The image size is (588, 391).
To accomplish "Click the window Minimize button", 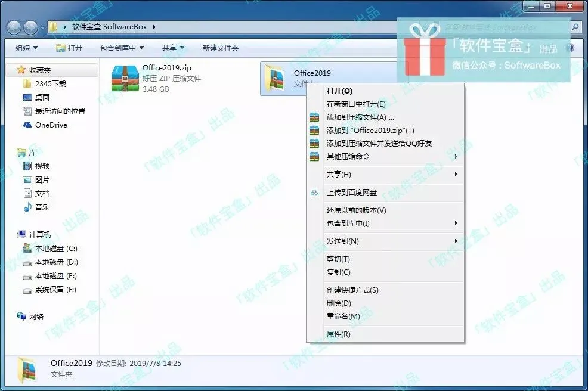I will tap(531, 6).
